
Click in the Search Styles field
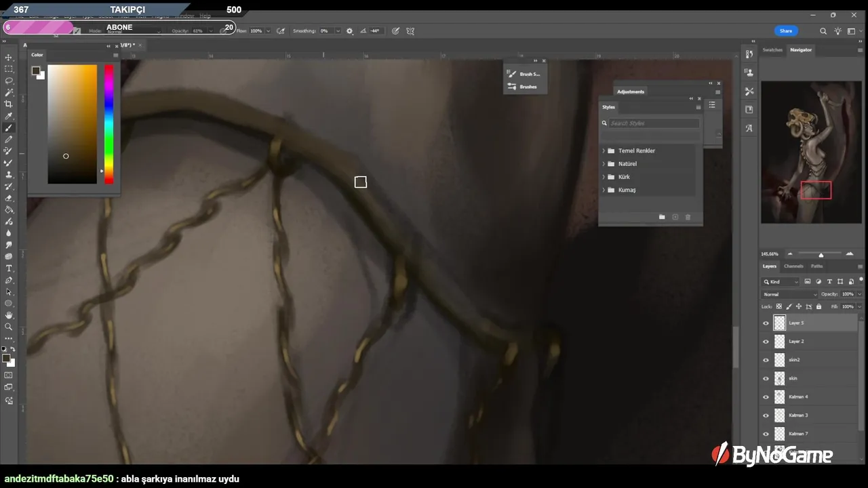tap(654, 123)
